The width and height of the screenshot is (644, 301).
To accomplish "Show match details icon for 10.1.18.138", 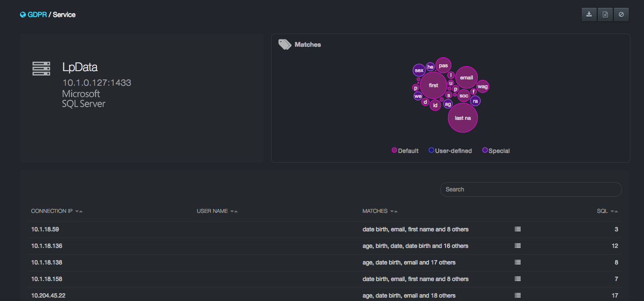I will (518, 262).
